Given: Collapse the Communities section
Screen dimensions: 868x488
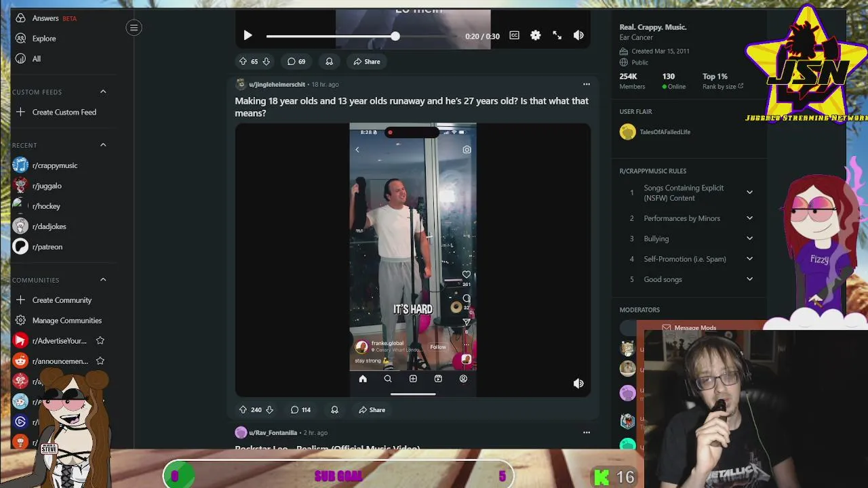Looking at the screenshot, I should point(103,280).
